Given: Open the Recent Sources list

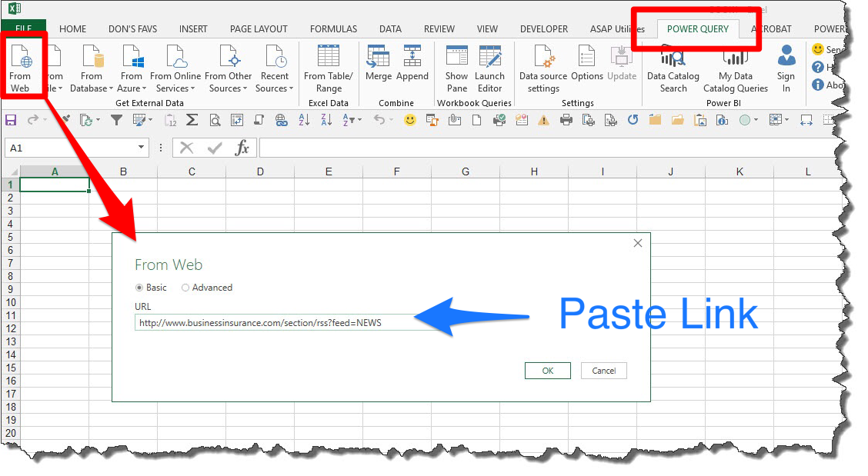Looking at the screenshot, I should pyautogui.click(x=275, y=68).
